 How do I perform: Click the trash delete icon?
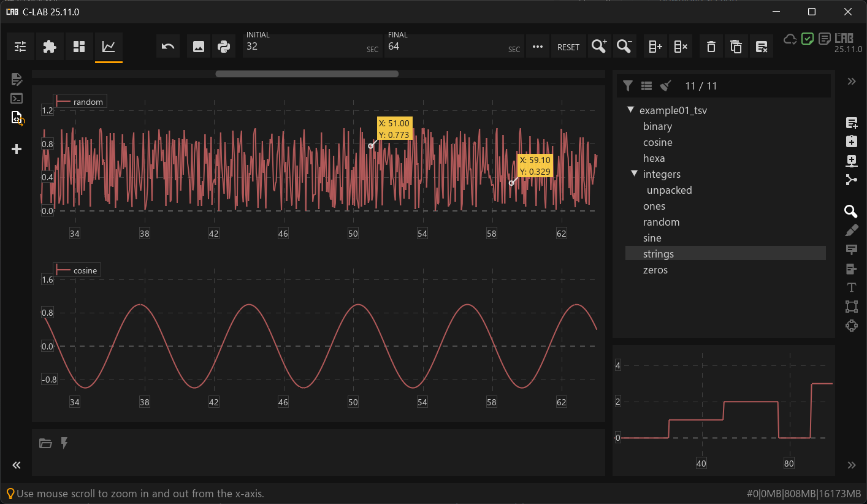pos(711,47)
